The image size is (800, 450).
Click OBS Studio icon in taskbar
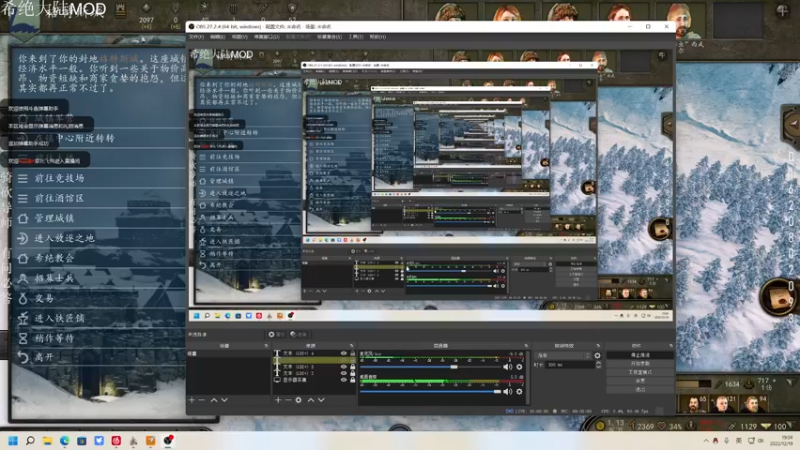[168, 440]
